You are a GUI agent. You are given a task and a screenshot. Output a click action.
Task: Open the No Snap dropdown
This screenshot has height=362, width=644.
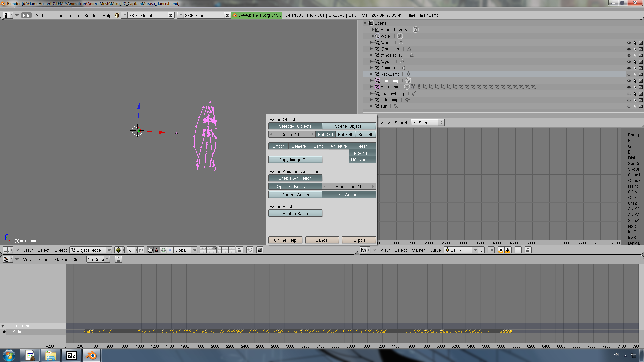(98, 259)
